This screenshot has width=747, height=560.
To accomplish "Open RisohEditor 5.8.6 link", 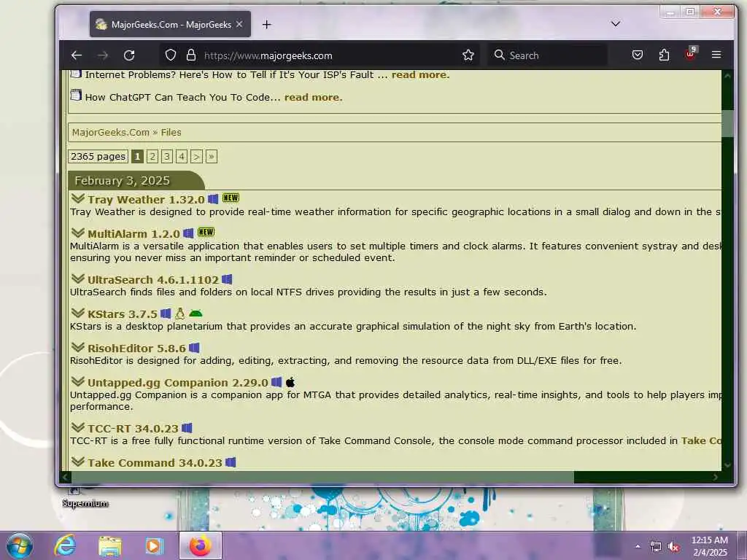I will coord(136,348).
